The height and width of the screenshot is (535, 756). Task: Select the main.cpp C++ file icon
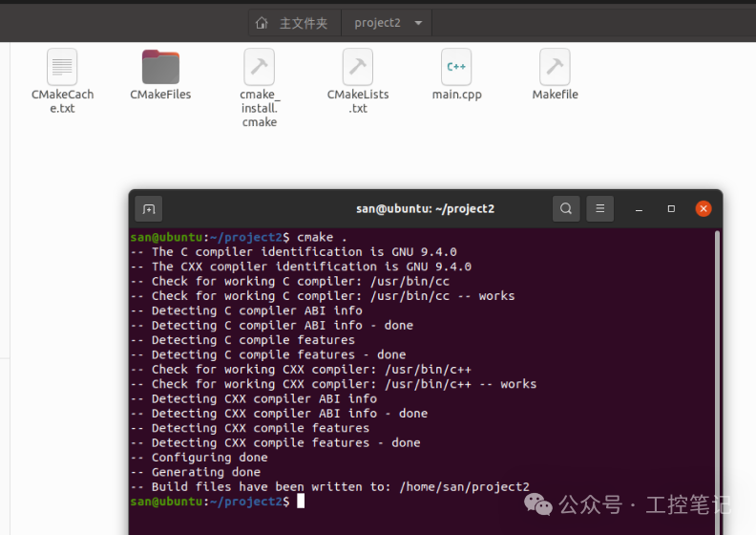(x=456, y=67)
